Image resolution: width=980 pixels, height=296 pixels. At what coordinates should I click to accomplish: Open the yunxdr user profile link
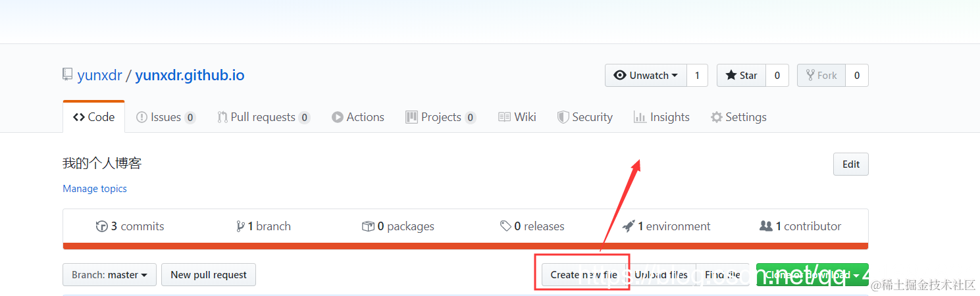click(100, 76)
